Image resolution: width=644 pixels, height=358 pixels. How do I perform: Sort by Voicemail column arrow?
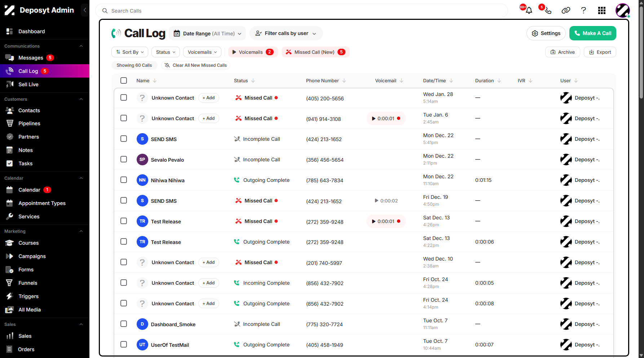click(402, 80)
